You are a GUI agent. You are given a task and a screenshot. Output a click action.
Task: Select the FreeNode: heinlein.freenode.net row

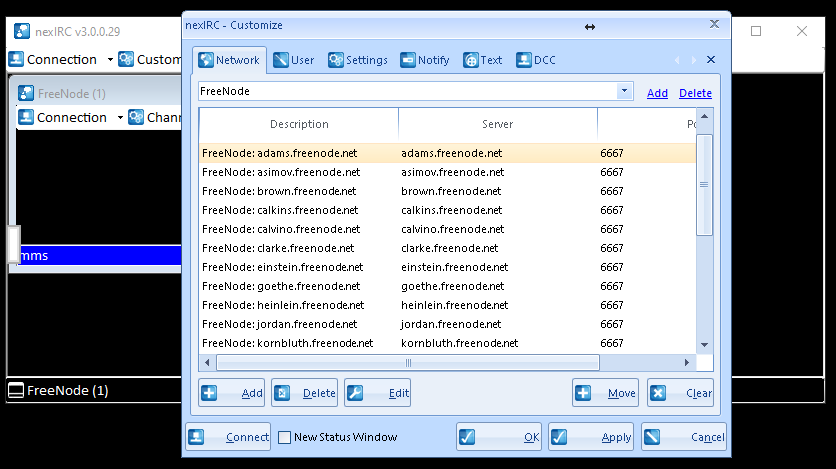tap(447, 305)
